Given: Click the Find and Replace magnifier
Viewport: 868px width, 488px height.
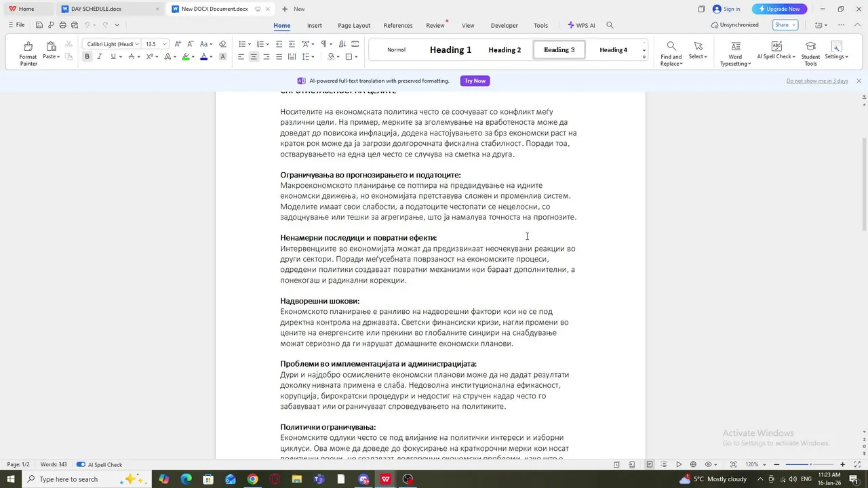Looking at the screenshot, I should [671, 46].
